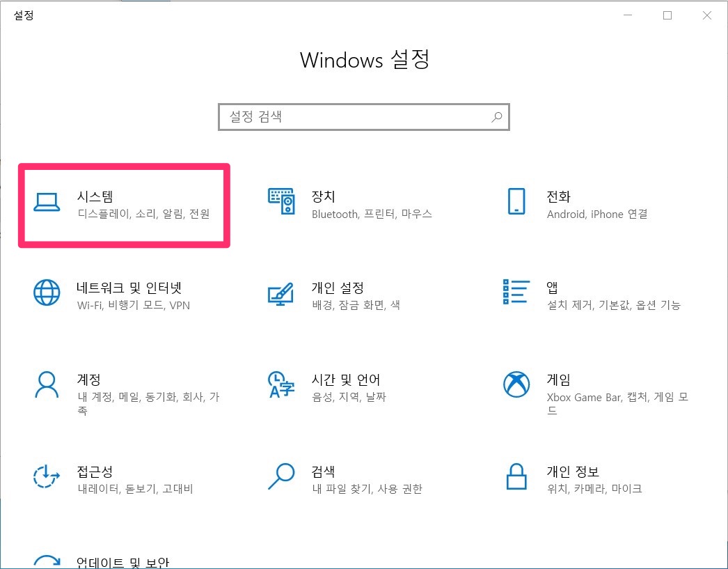This screenshot has width=728, height=569.
Task: Select the 계정 person icon
Action: pos(47,384)
